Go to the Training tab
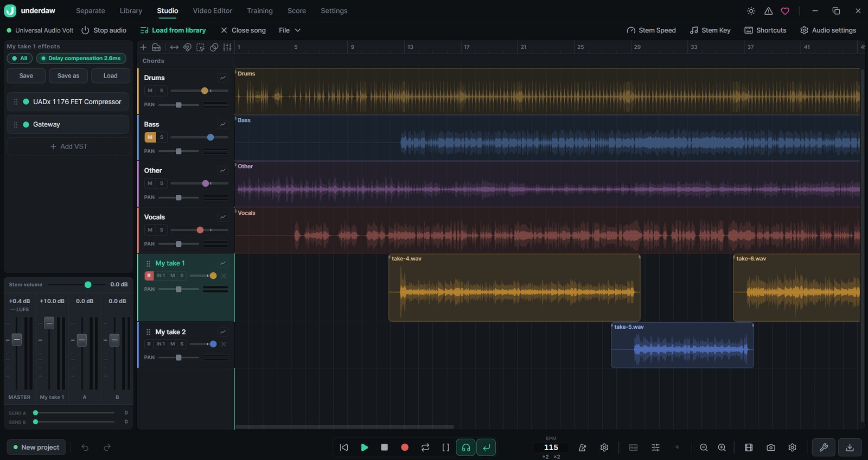 tap(260, 11)
